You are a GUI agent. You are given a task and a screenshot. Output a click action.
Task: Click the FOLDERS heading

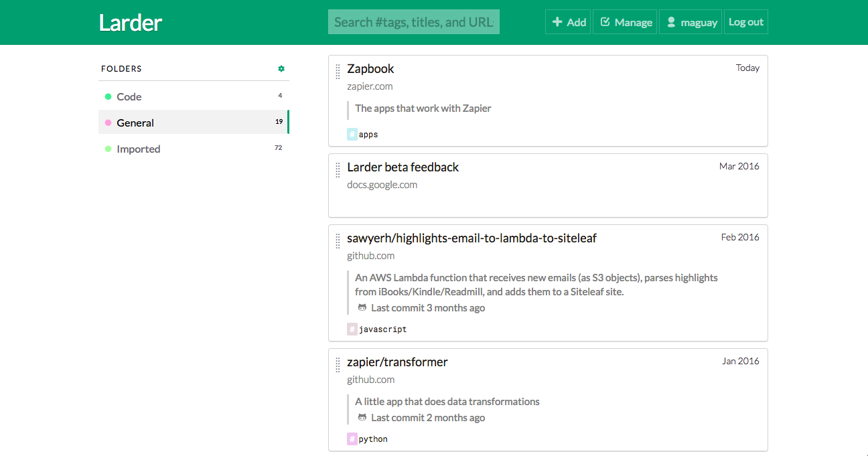[121, 69]
